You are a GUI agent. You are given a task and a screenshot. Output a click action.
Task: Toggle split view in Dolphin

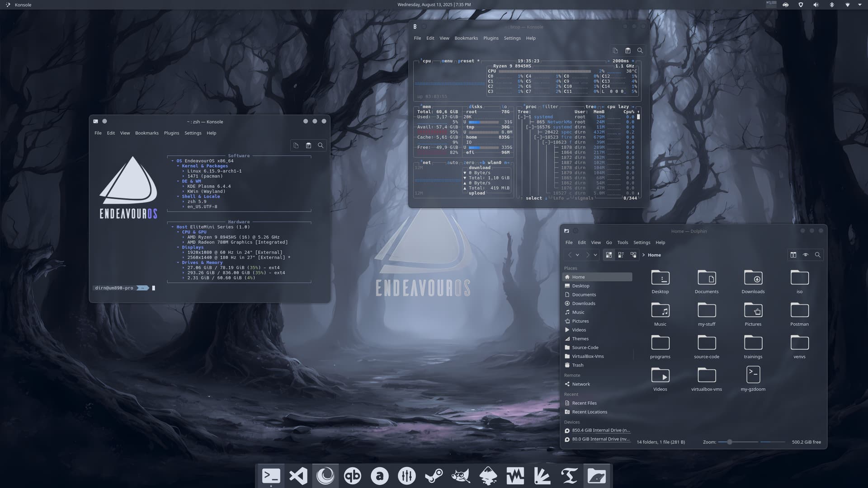[x=793, y=255]
